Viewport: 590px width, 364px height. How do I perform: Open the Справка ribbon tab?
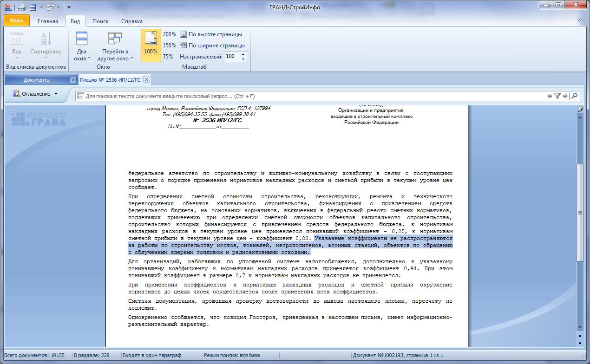131,21
